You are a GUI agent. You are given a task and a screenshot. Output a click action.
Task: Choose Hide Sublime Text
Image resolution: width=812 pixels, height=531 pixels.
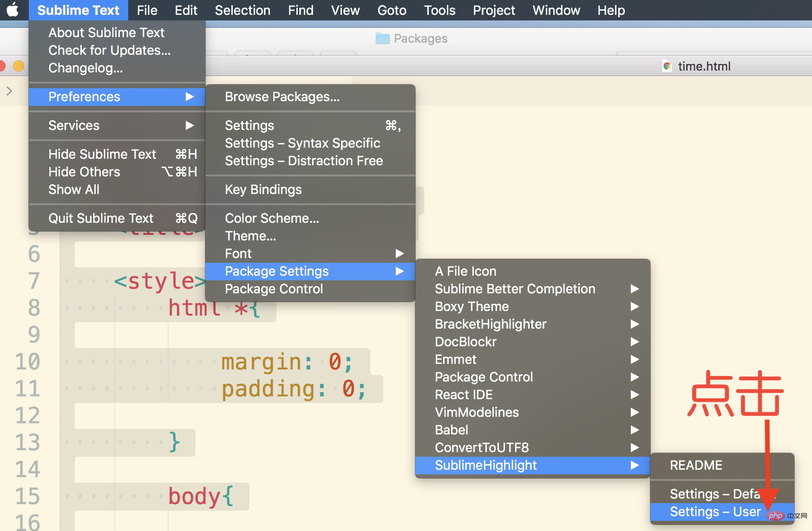click(117, 154)
